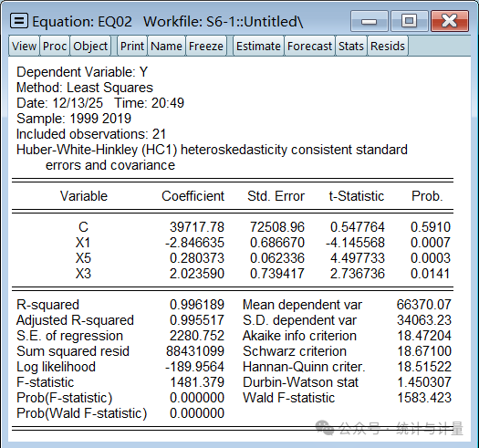Select variable row label X5
The height and width of the screenshot is (448, 479).
(83, 258)
